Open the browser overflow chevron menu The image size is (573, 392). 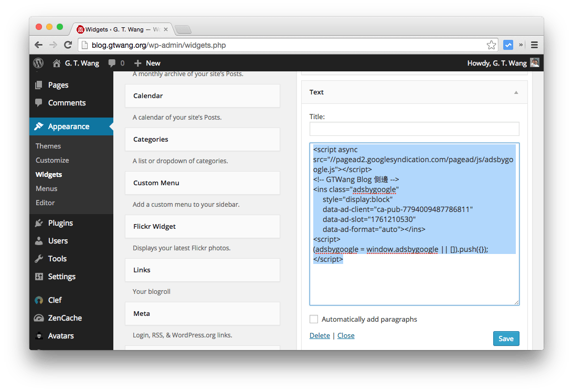click(x=521, y=45)
